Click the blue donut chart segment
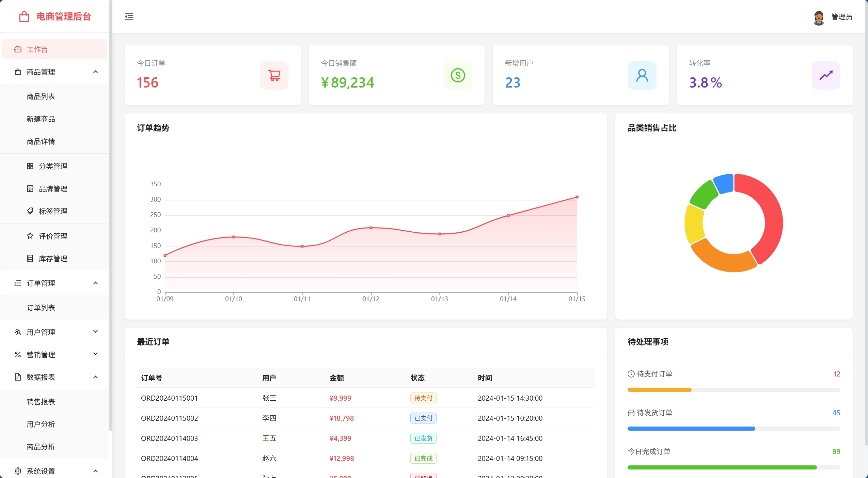 click(x=724, y=183)
